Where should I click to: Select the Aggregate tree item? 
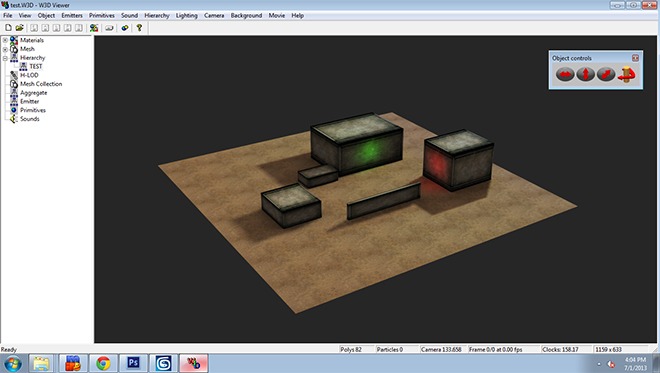click(x=34, y=93)
